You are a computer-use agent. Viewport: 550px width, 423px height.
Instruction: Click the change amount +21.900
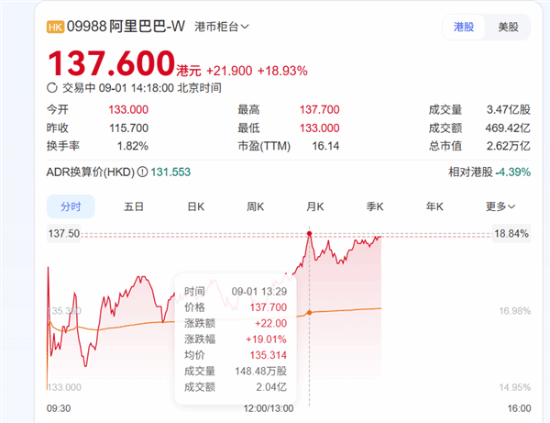click(229, 71)
